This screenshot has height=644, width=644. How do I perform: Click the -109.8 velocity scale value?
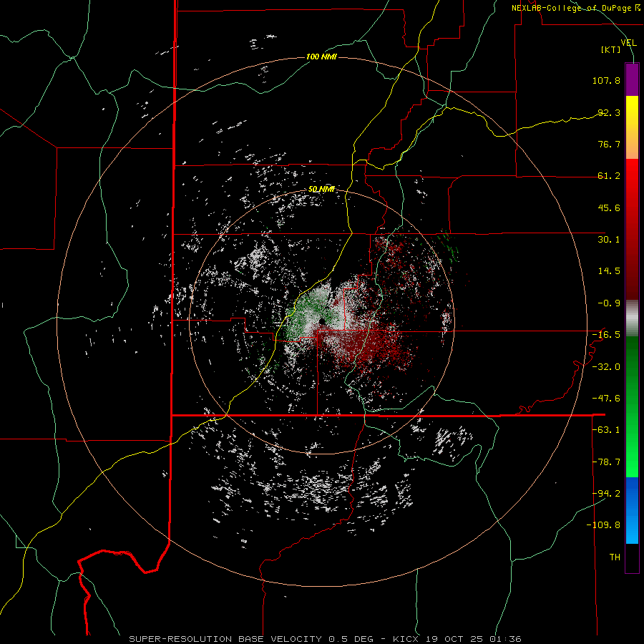603,525
